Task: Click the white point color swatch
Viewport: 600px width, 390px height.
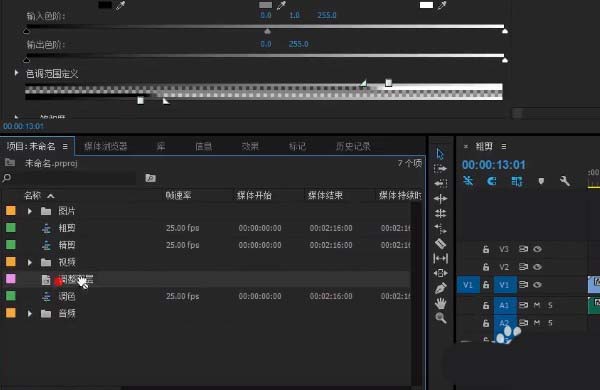Action: pyautogui.click(x=426, y=5)
